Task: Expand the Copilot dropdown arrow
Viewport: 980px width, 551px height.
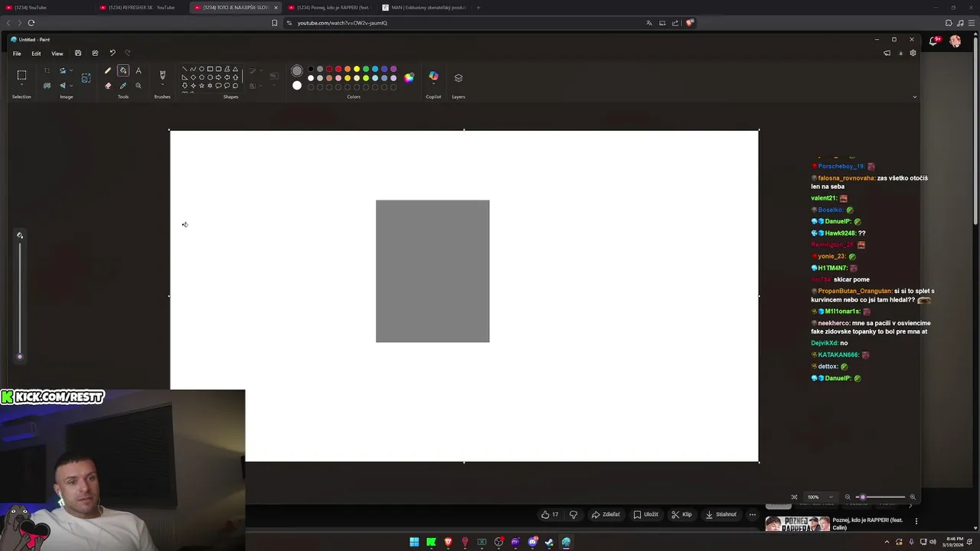Action: point(433,83)
